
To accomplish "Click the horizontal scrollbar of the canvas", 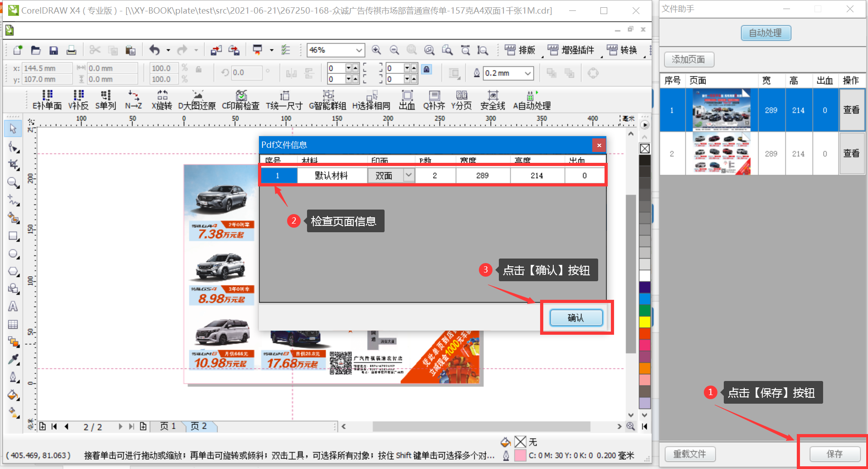I will tap(481, 426).
